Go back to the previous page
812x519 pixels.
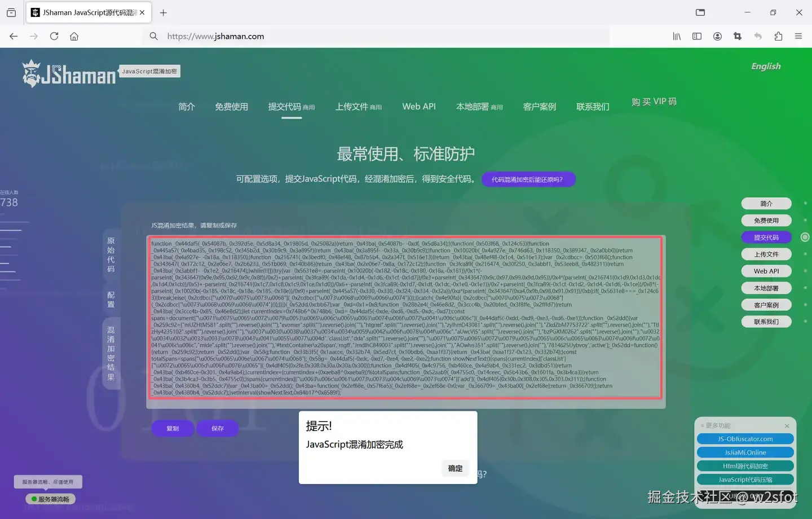[14, 36]
